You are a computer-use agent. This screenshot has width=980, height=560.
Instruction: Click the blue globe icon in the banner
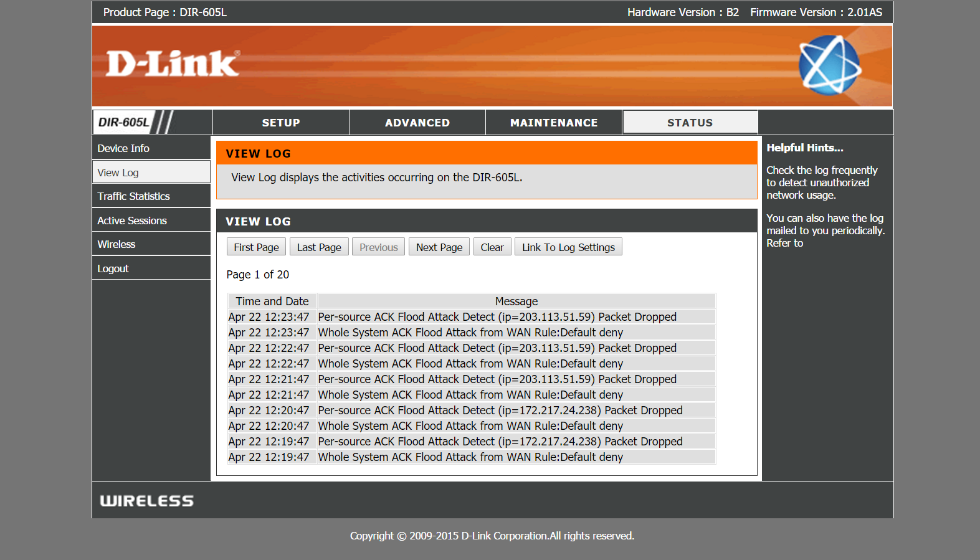[x=830, y=65]
